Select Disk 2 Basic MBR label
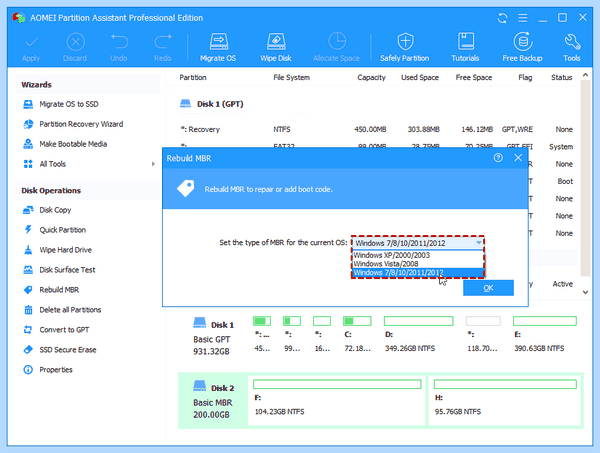The image size is (600, 453). click(214, 400)
